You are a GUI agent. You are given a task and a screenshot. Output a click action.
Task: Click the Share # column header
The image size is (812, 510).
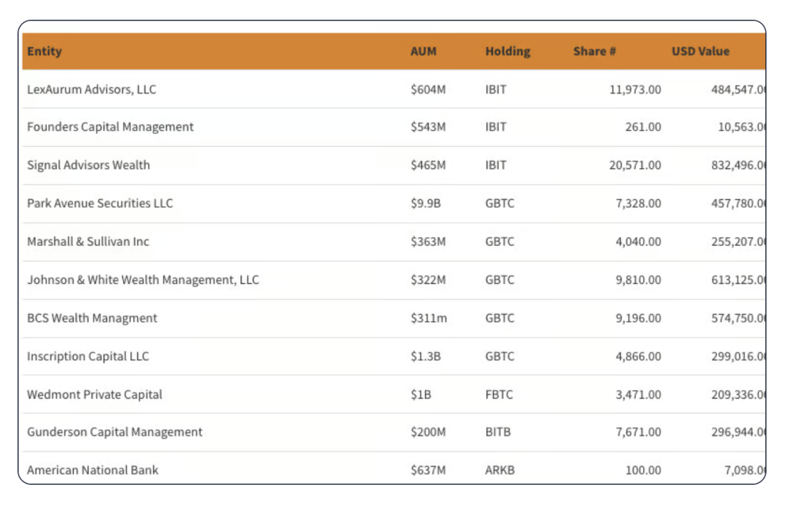[x=595, y=51]
